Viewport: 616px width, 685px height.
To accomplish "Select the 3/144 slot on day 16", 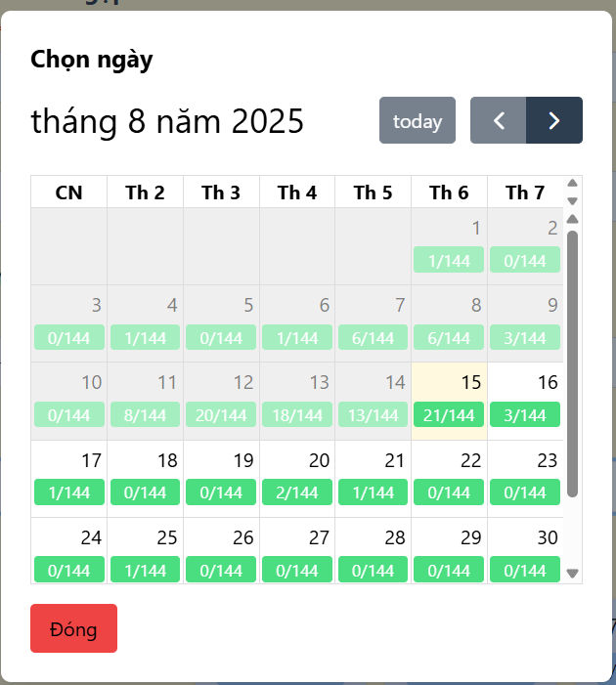I will pos(525,414).
